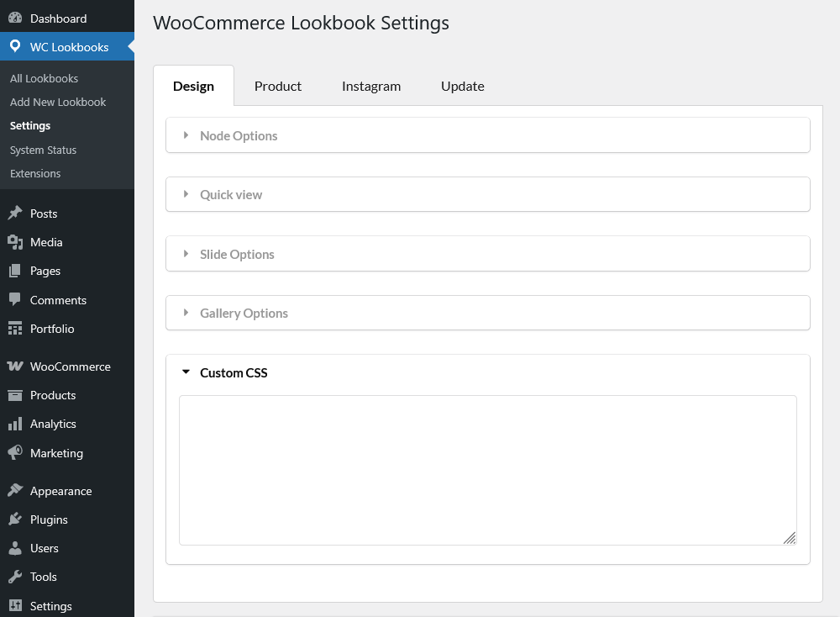Open the Quick view section title

[x=231, y=194]
